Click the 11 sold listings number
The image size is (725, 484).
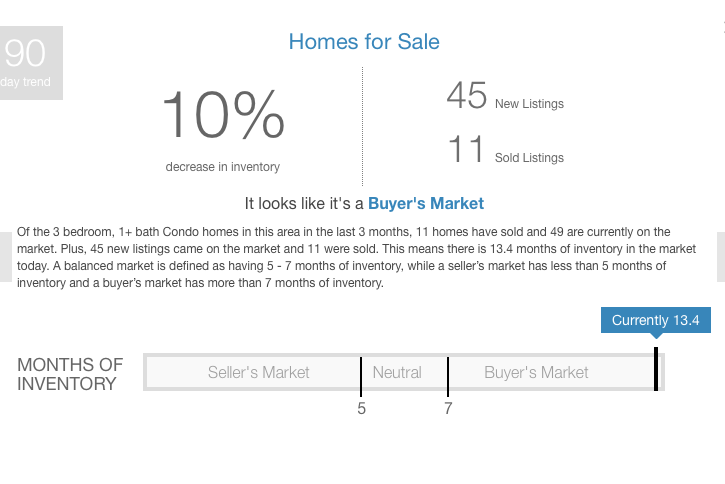click(x=466, y=149)
